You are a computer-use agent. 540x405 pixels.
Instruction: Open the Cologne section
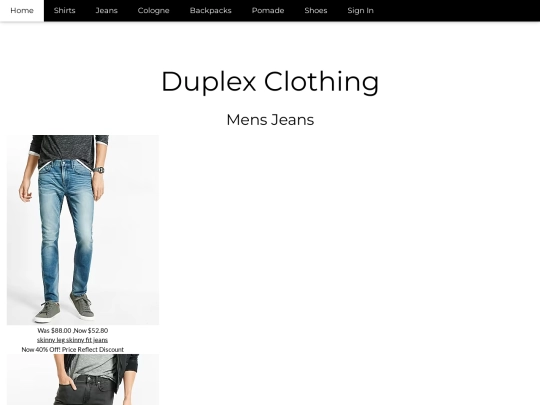coord(153,10)
